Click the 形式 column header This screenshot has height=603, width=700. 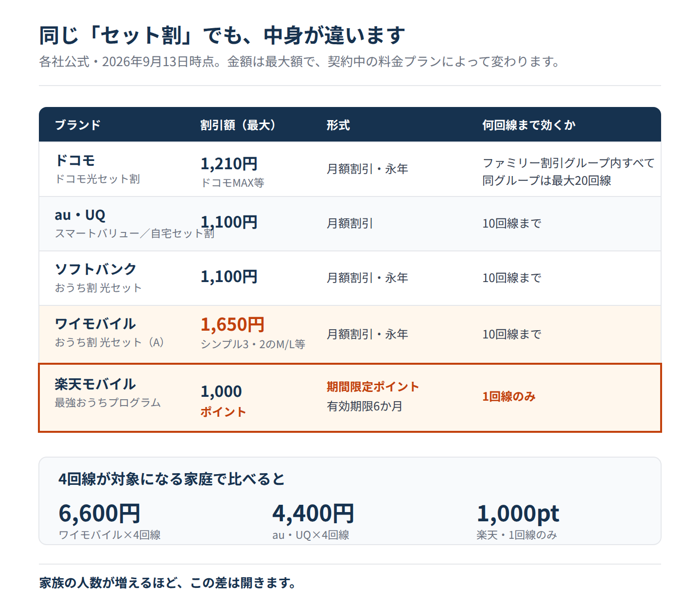coord(338,125)
